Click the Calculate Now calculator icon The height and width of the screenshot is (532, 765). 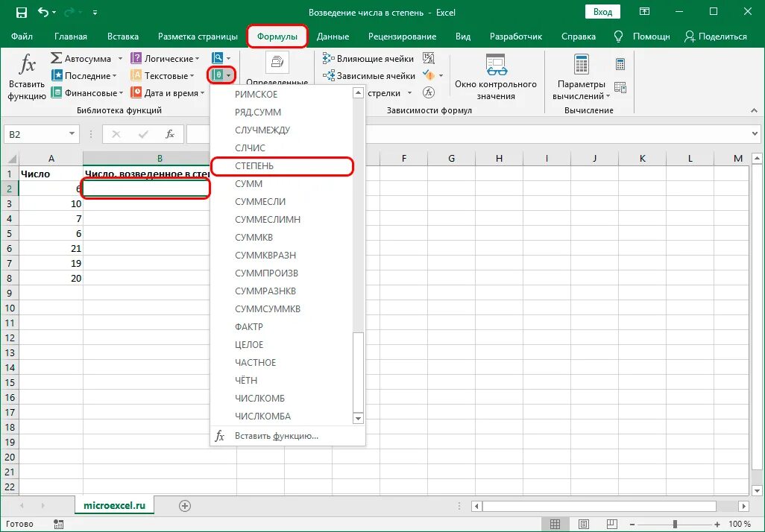click(x=620, y=64)
